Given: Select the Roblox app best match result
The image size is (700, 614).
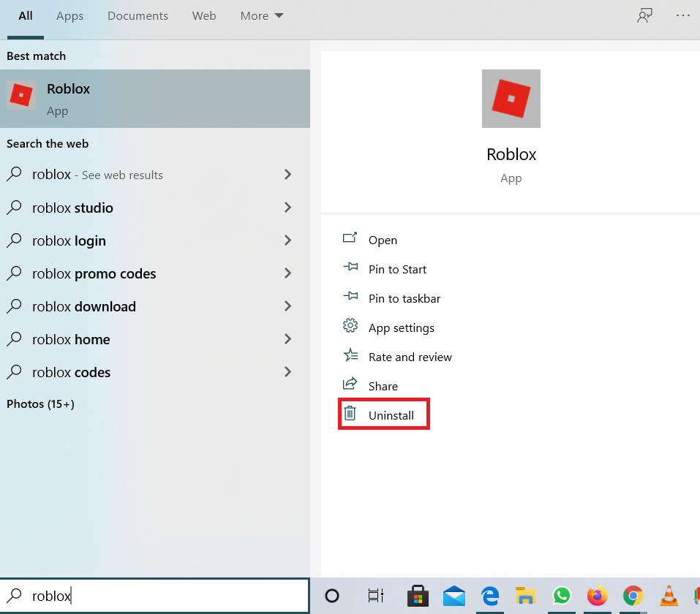Looking at the screenshot, I should (x=155, y=99).
